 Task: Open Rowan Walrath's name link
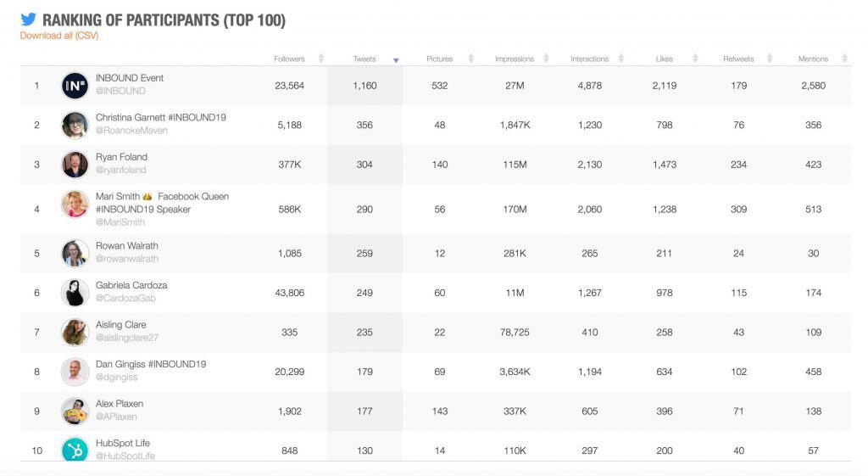tap(127, 245)
